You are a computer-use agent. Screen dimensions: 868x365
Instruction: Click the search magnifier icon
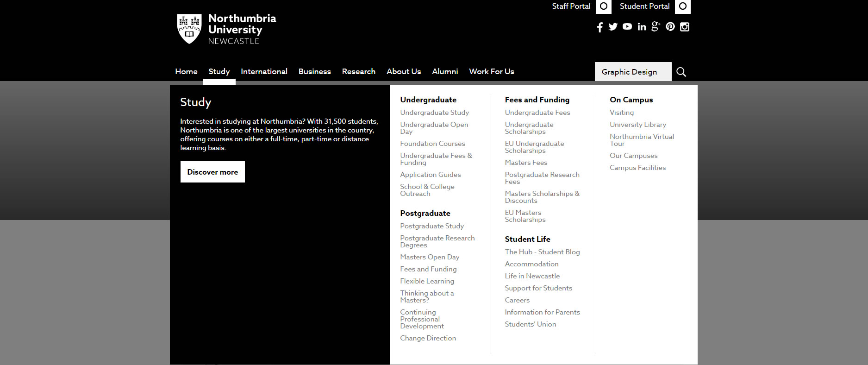click(681, 72)
